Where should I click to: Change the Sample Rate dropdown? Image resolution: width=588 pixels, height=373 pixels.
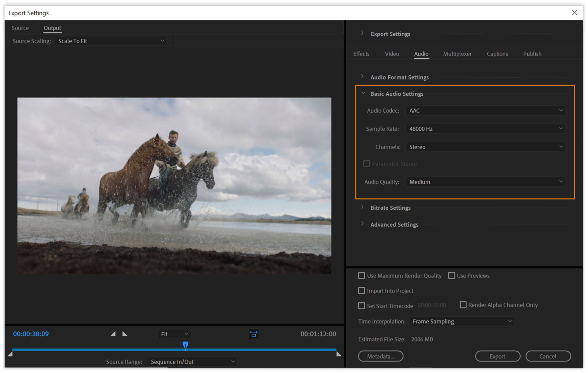(485, 129)
